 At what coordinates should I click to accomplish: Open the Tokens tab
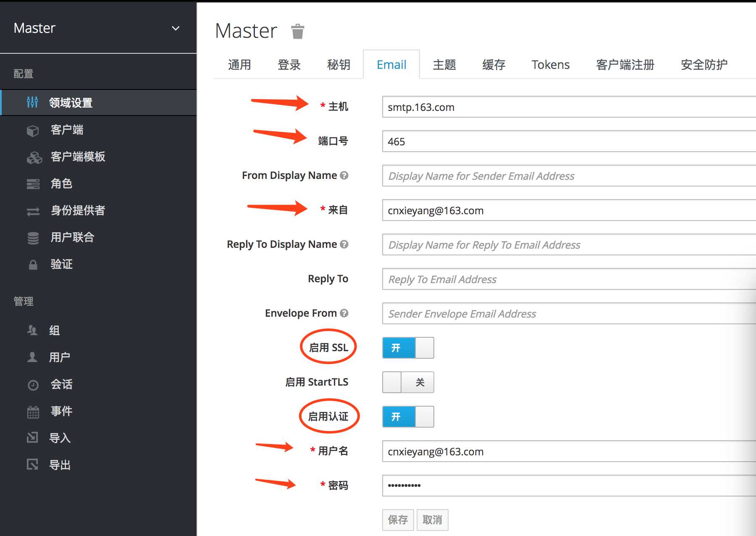[551, 65]
